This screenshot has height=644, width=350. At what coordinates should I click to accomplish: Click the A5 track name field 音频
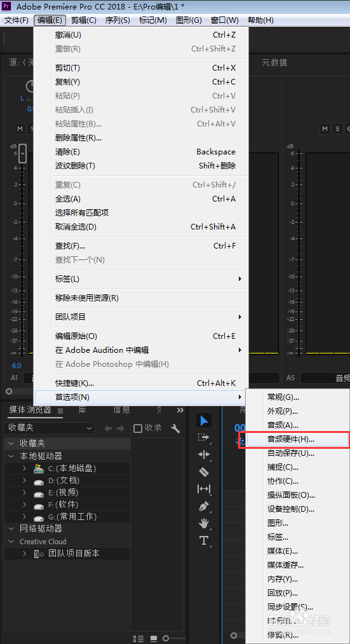point(325,378)
